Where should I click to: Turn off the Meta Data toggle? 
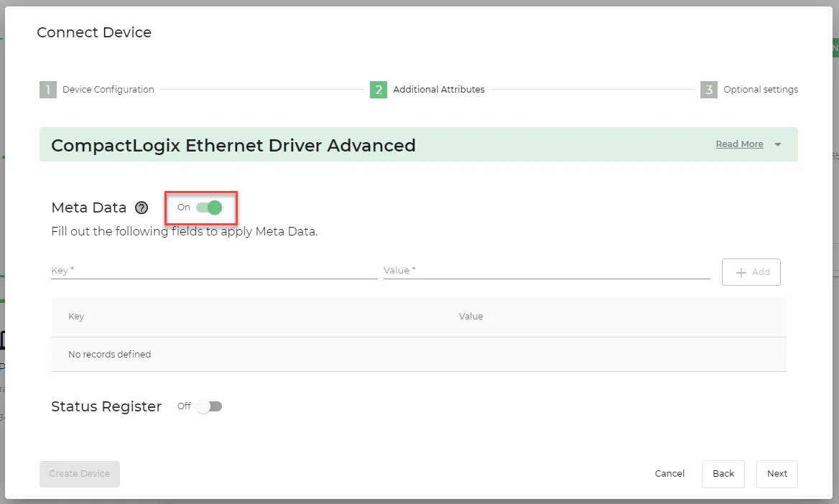pos(209,207)
